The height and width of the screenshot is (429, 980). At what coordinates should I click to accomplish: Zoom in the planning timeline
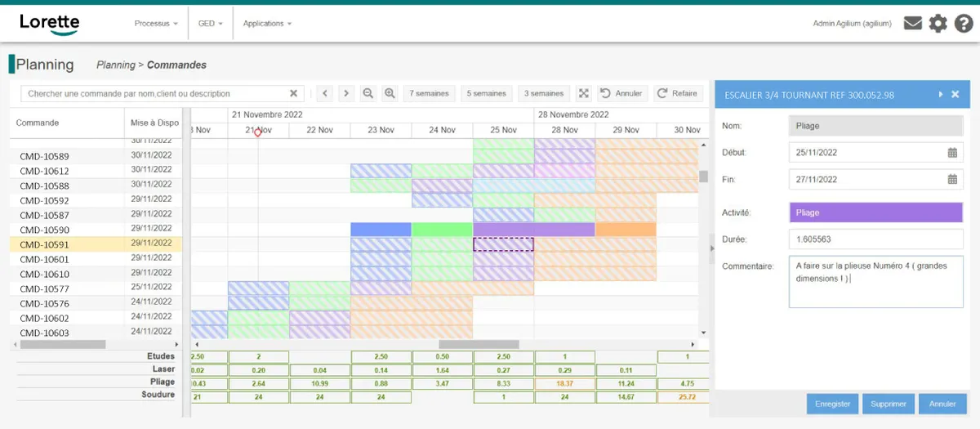click(390, 93)
